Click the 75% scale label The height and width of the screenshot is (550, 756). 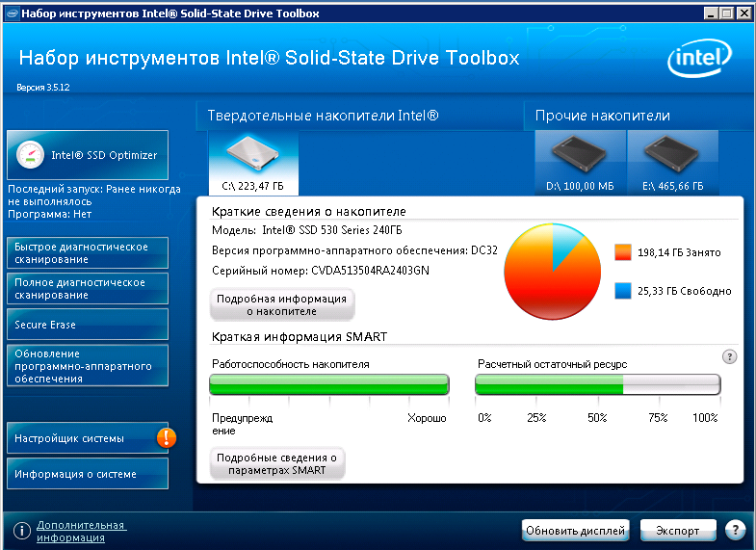[658, 418]
